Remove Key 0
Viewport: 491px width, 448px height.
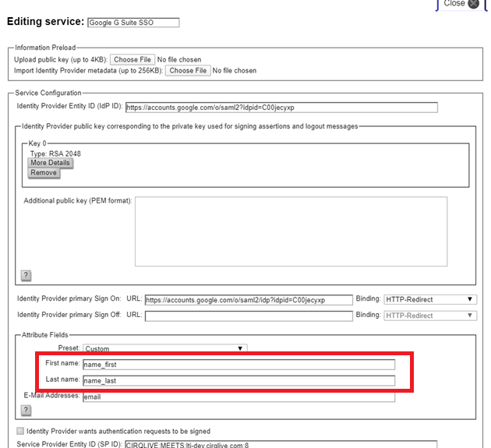click(44, 173)
